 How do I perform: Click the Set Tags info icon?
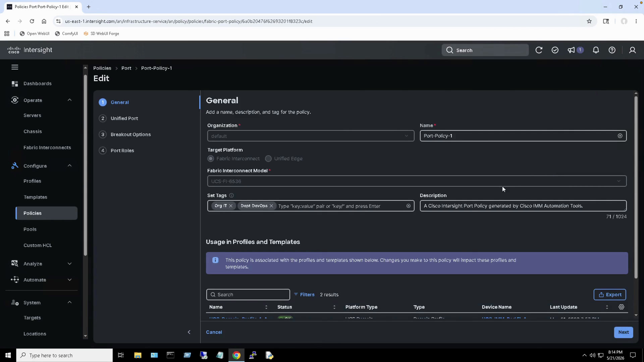(x=231, y=195)
